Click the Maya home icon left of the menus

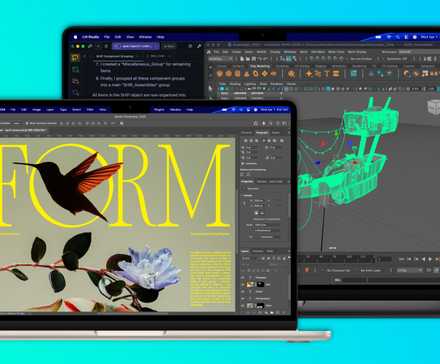click(209, 52)
